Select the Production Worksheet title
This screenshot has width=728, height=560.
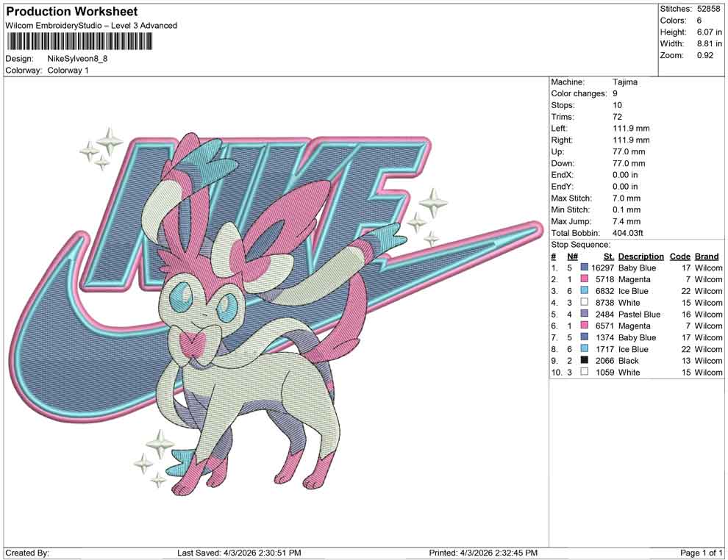(71, 12)
